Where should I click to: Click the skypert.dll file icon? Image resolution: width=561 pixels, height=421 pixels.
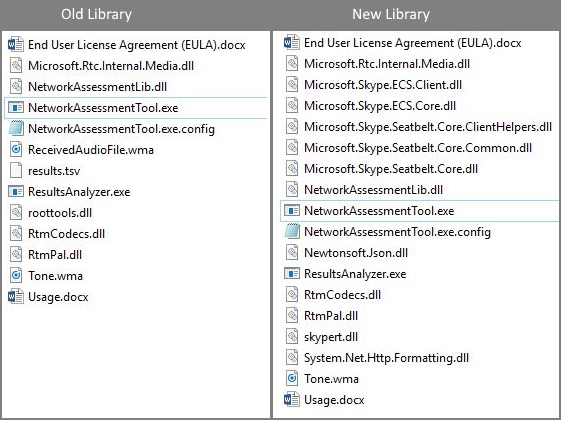(292, 337)
